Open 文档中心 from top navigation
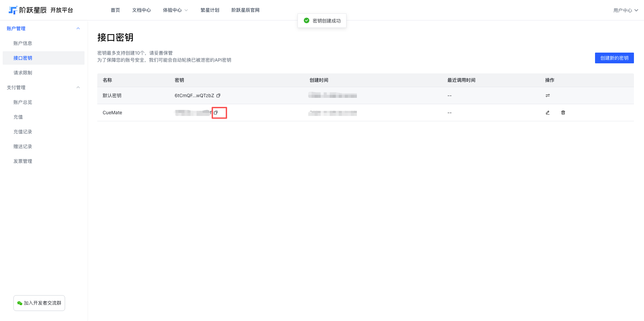 click(x=141, y=10)
